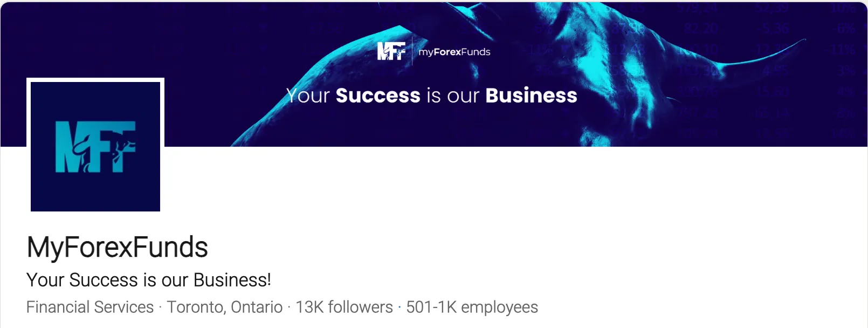Click the banner slogan word "Success"
868x328 pixels.
tap(377, 95)
